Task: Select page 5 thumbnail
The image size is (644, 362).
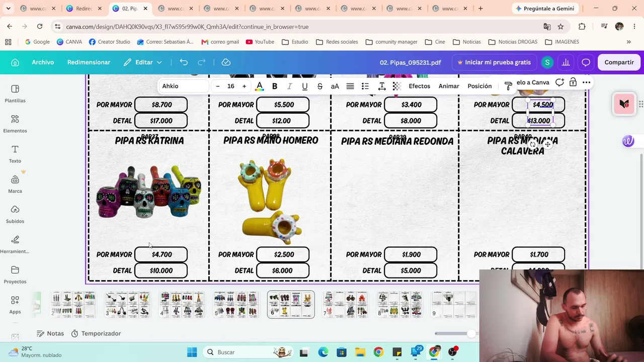Action: (236, 305)
